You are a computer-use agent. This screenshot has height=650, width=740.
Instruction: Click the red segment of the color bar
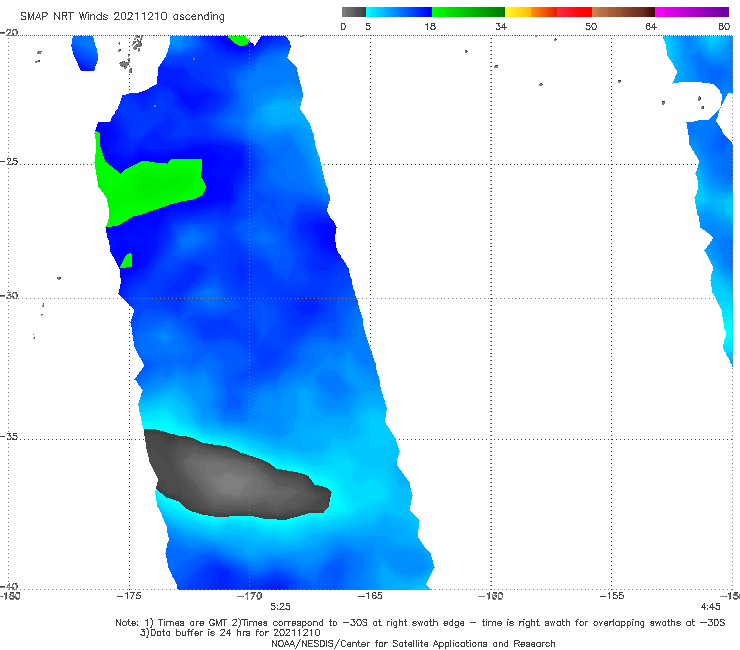574,12
